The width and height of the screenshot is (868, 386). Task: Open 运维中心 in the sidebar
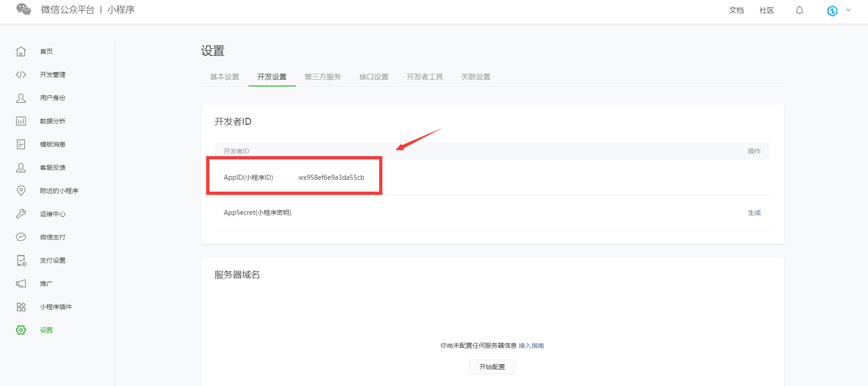(53, 214)
